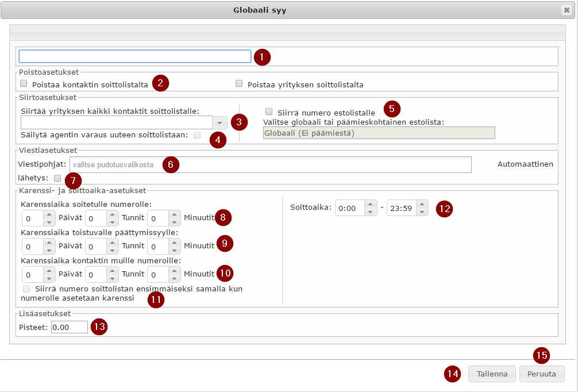Close the Globaali syy dialog

pos(567,10)
